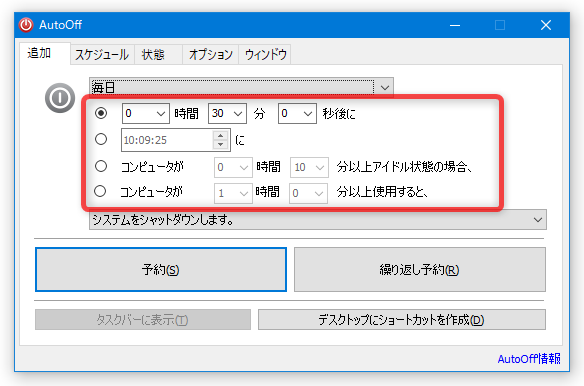
Task: Open the AutoOff情報 link
Action: coord(529,359)
